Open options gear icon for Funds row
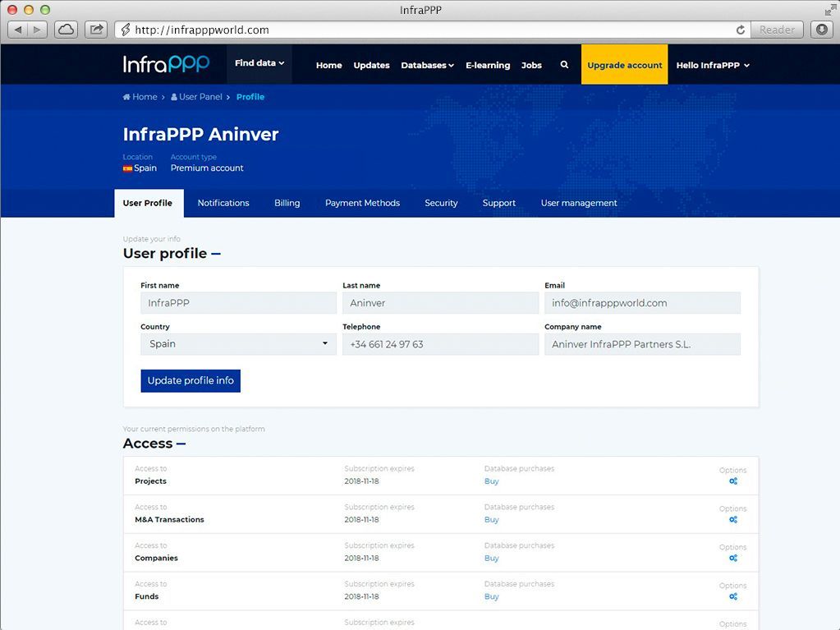Viewport: 840px width, 630px height. [733, 597]
